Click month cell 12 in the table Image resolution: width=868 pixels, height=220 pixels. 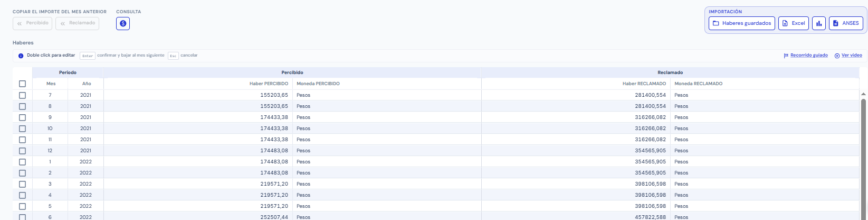click(x=50, y=151)
